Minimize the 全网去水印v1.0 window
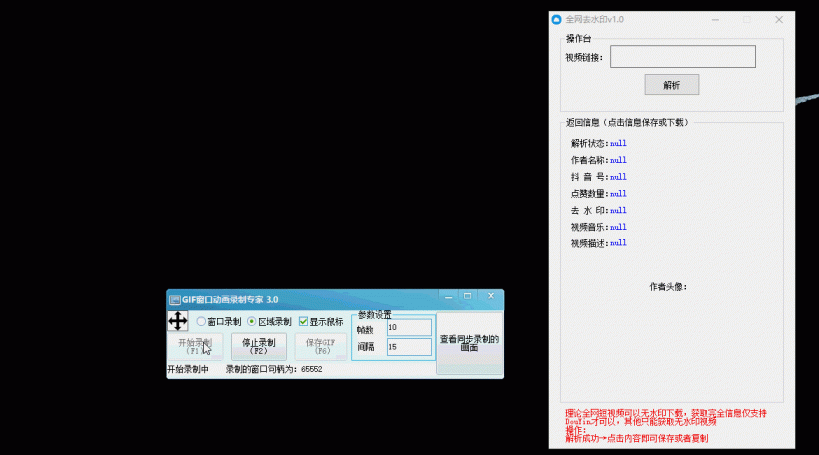Image resolution: width=819 pixels, height=455 pixels. [x=715, y=20]
